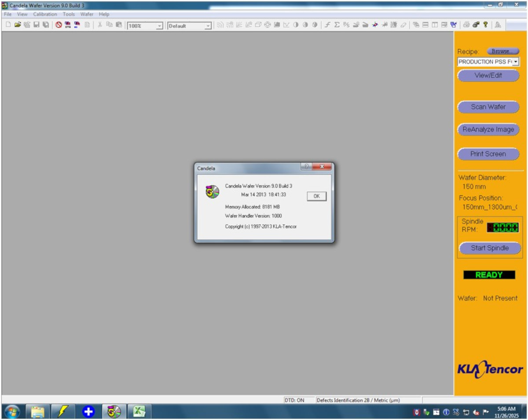Click the Open file folder icon
Screen dimensions: 528x420
point(18,25)
